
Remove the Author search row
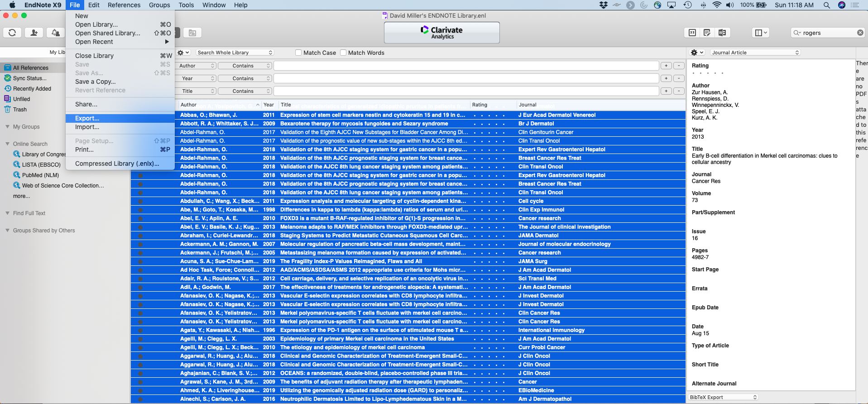click(679, 66)
